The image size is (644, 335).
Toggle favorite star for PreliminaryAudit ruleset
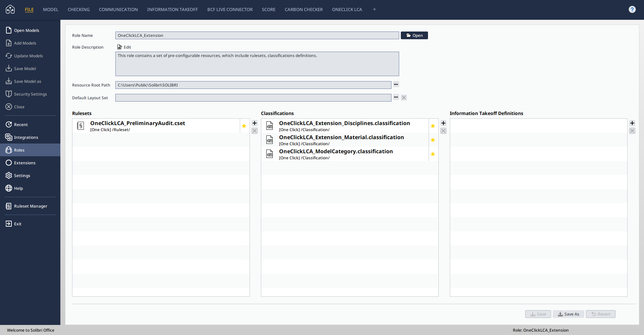point(244,126)
